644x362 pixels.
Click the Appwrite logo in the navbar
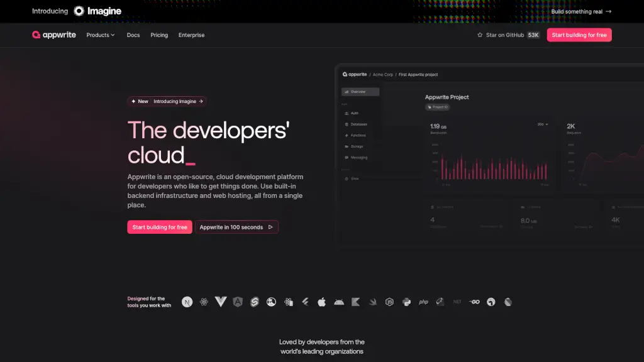click(53, 35)
